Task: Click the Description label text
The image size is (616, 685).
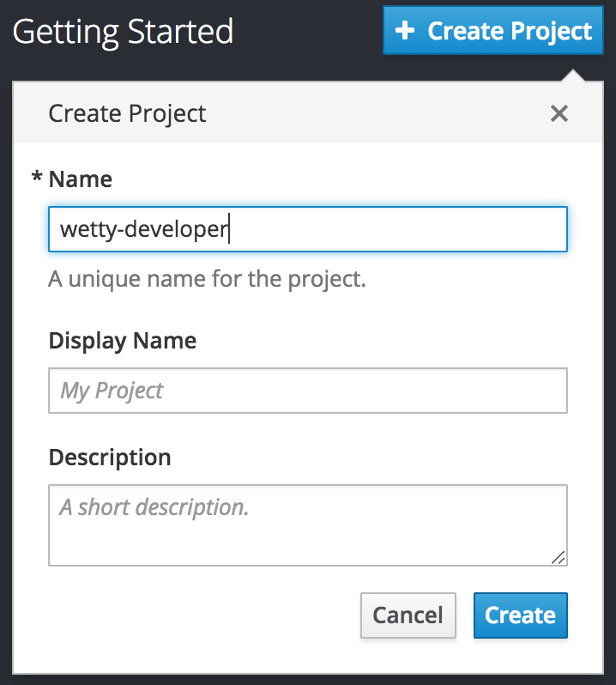Action: pyautogui.click(x=110, y=458)
